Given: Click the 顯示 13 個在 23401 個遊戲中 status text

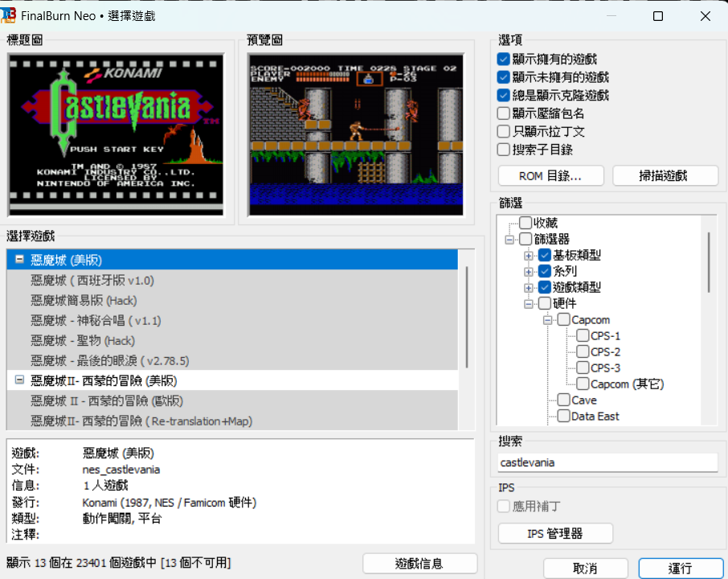Looking at the screenshot, I should tap(119, 563).
